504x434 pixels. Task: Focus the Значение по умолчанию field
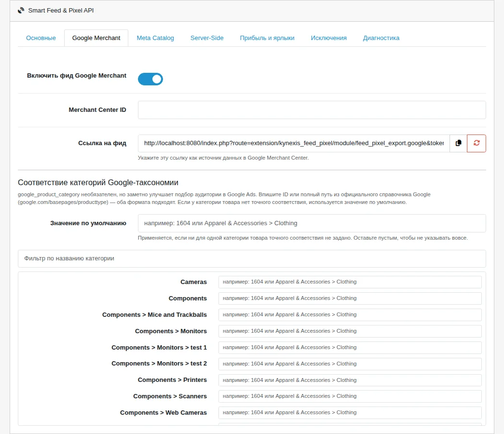[x=312, y=223]
